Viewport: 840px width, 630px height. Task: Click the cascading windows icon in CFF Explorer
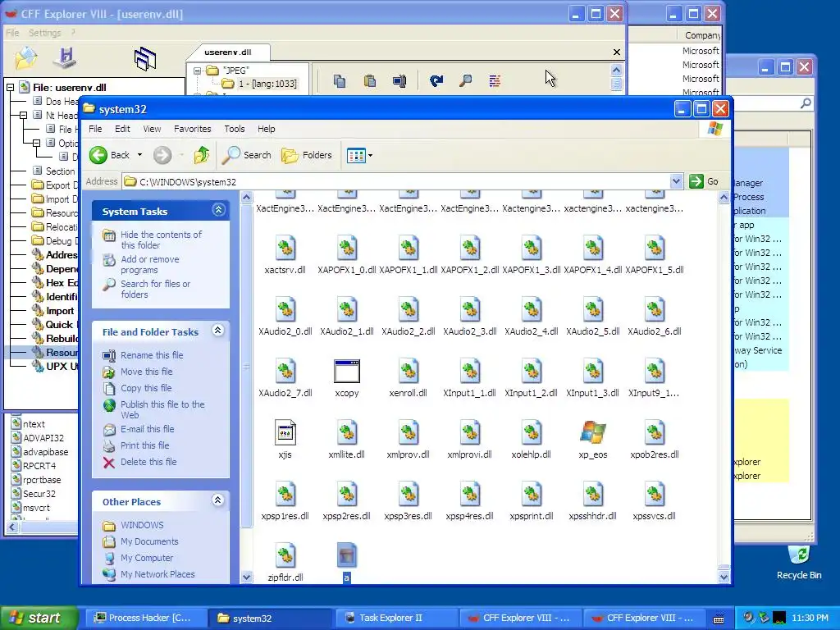click(144, 59)
